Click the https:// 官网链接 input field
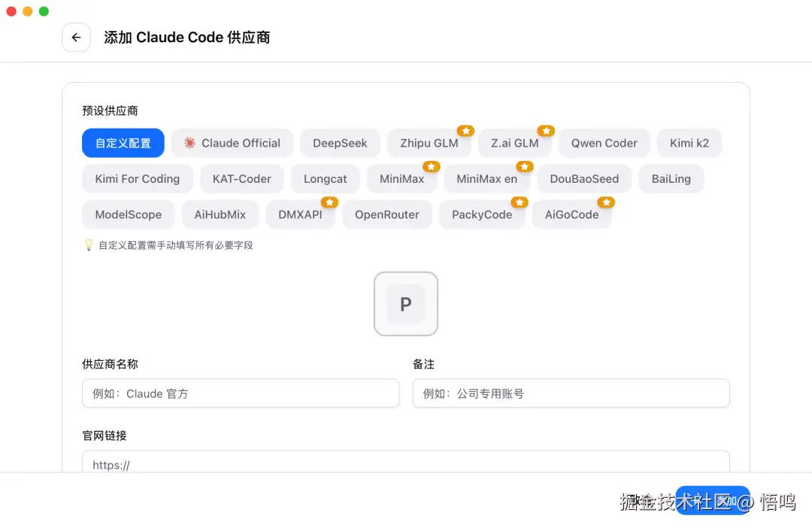Screen dimensions: 812x528 pyautogui.click(x=406, y=464)
